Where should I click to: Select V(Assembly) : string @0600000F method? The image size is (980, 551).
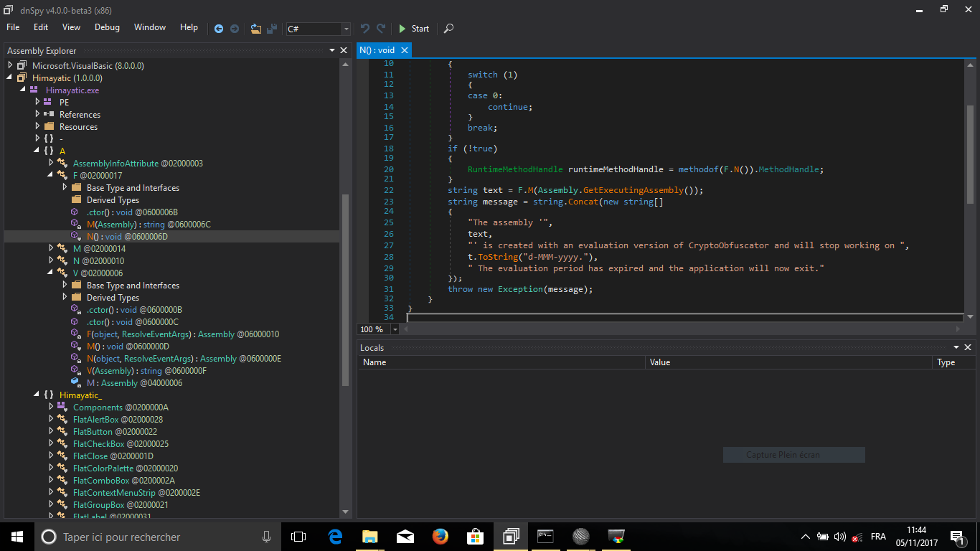click(x=146, y=371)
